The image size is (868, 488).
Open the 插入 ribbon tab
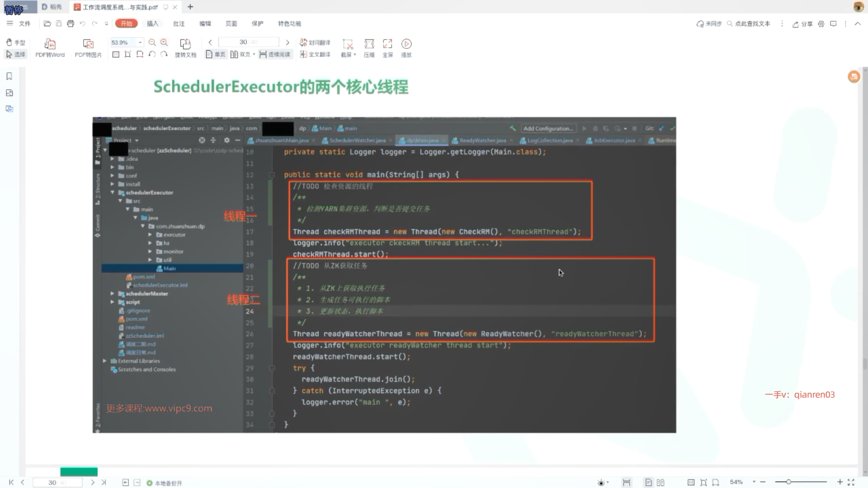pos(152,23)
